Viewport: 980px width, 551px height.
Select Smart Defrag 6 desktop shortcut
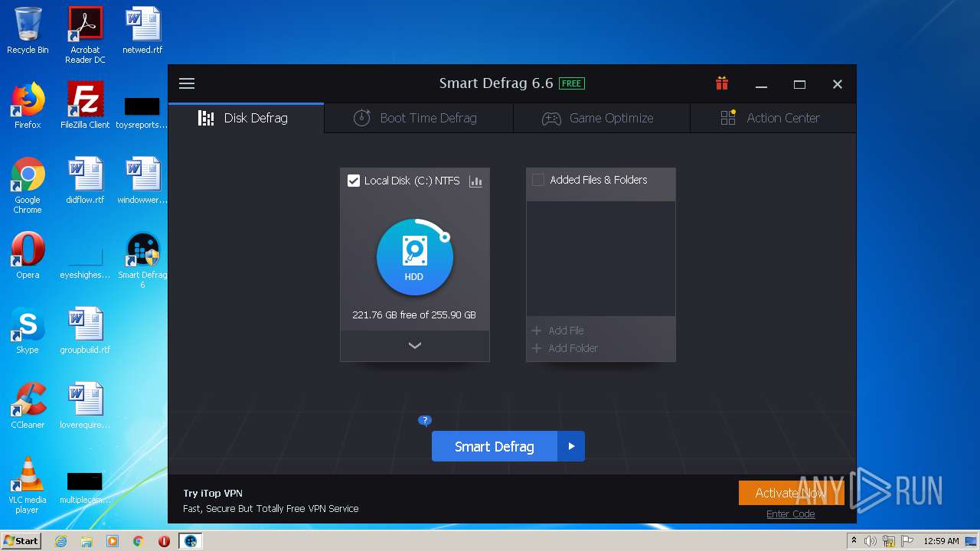[142, 260]
